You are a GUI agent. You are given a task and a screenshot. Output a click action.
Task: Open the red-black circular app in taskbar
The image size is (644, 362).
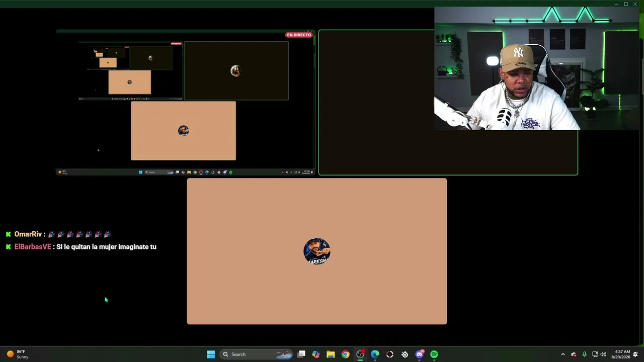tap(390, 354)
